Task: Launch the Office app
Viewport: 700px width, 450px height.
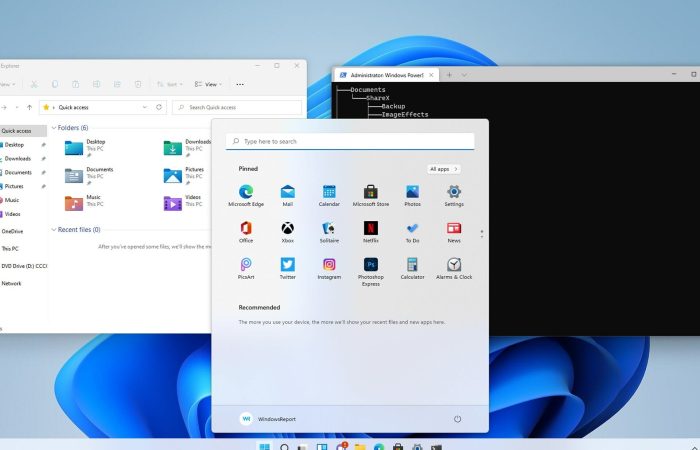Action: [246, 232]
